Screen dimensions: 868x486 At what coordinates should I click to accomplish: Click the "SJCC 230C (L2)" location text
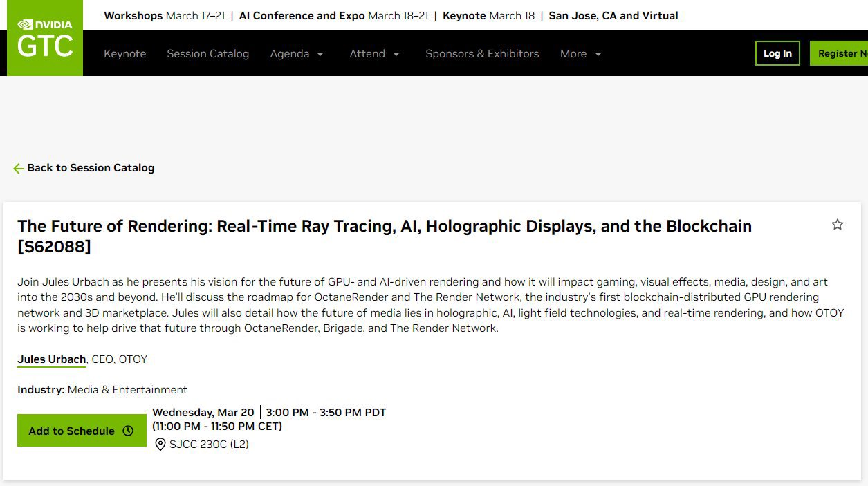coord(209,445)
